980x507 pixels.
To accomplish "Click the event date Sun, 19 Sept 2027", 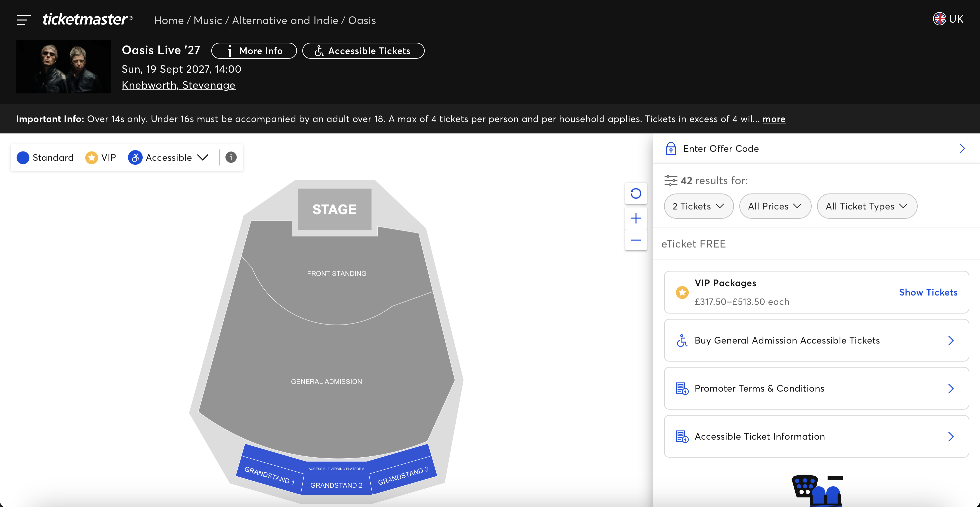I will (x=181, y=69).
